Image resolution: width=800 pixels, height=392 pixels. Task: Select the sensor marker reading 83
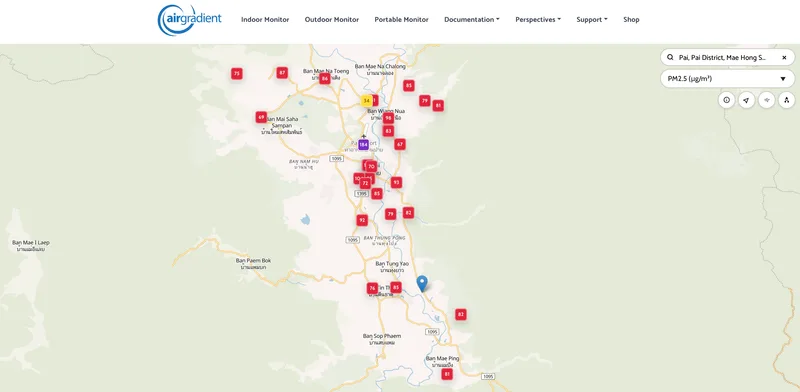point(388,131)
